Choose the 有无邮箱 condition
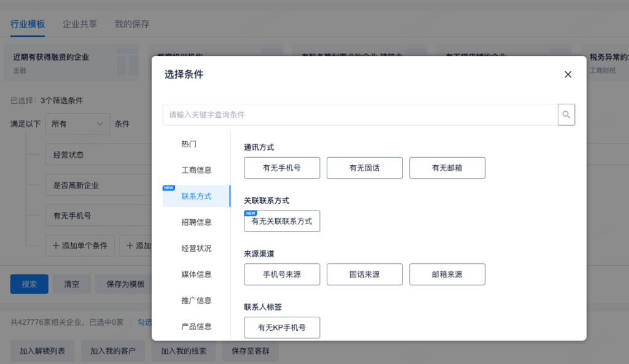The image size is (629, 364). [x=447, y=168]
